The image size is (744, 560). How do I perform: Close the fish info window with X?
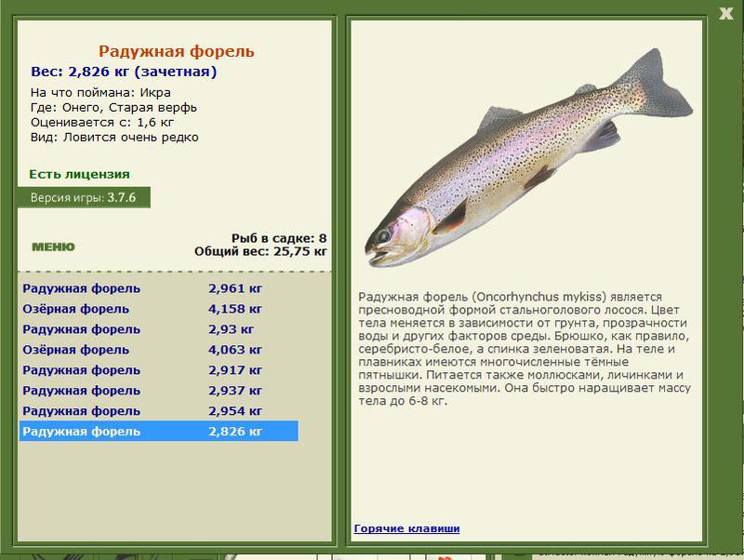click(x=725, y=13)
